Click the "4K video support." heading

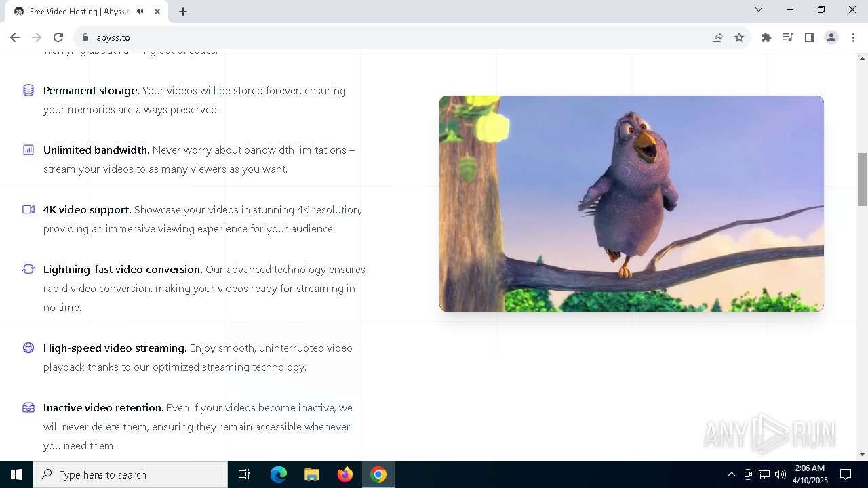87,209
